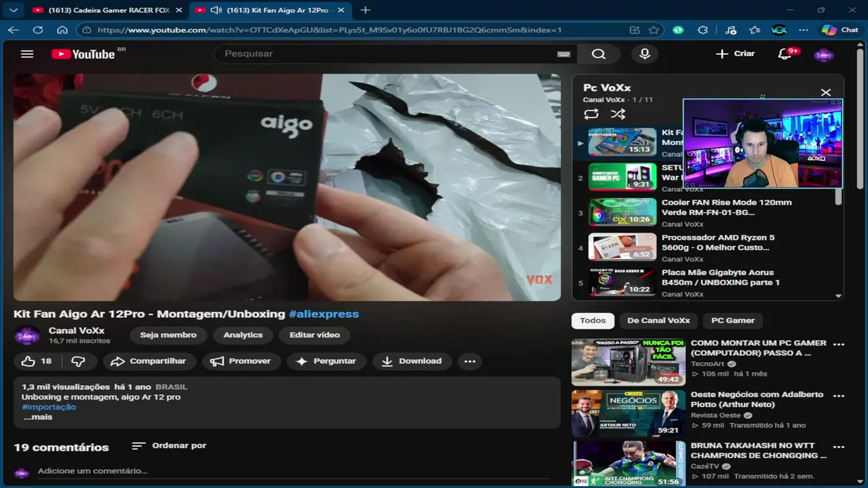Open browser extensions puzzle icon
This screenshot has height=488, width=868.
coord(703,30)
